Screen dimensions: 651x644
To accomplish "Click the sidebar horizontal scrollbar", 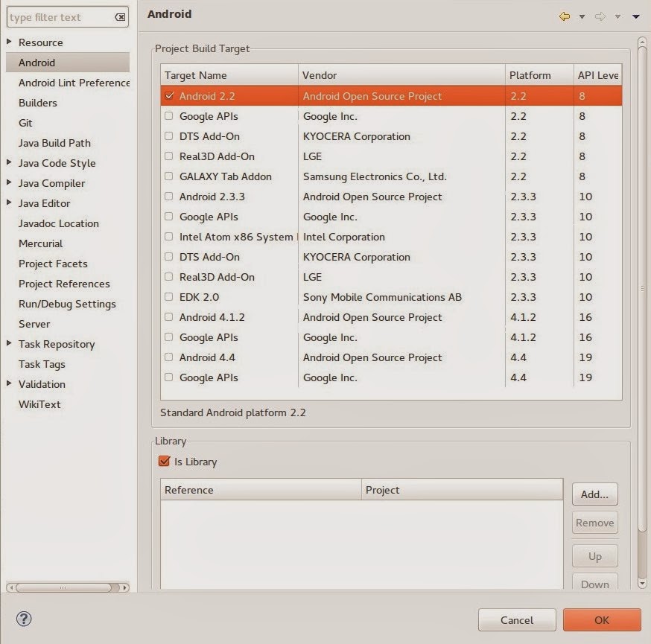I will pyautogui.click(x=63, y=587).
